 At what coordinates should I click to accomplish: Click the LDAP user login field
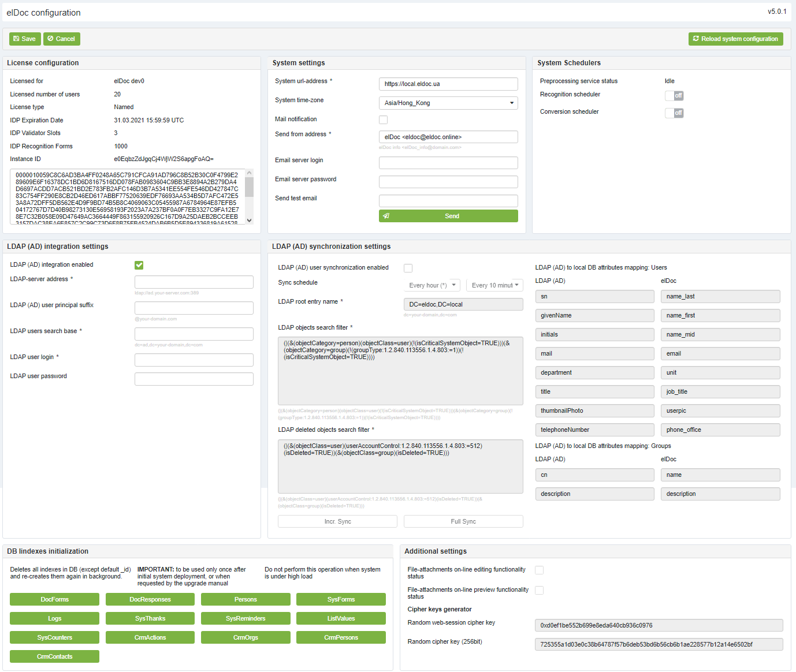pyautogui.click(x=194, y=360)
